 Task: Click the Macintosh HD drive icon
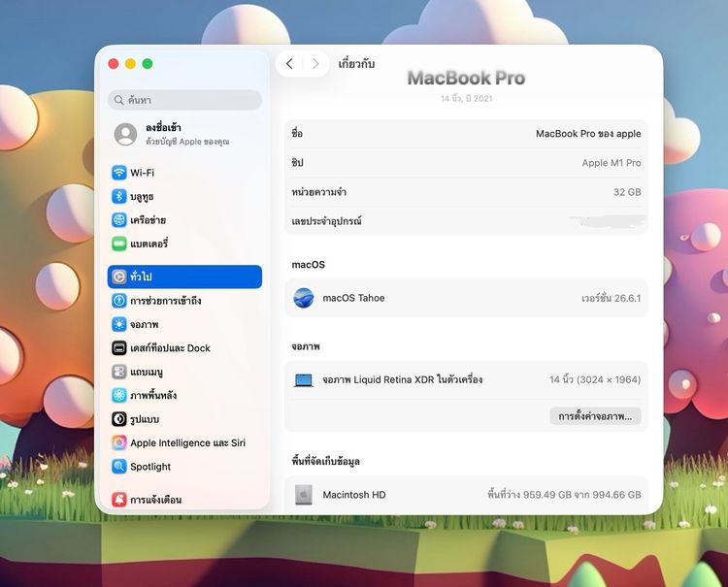click(304, 495)
